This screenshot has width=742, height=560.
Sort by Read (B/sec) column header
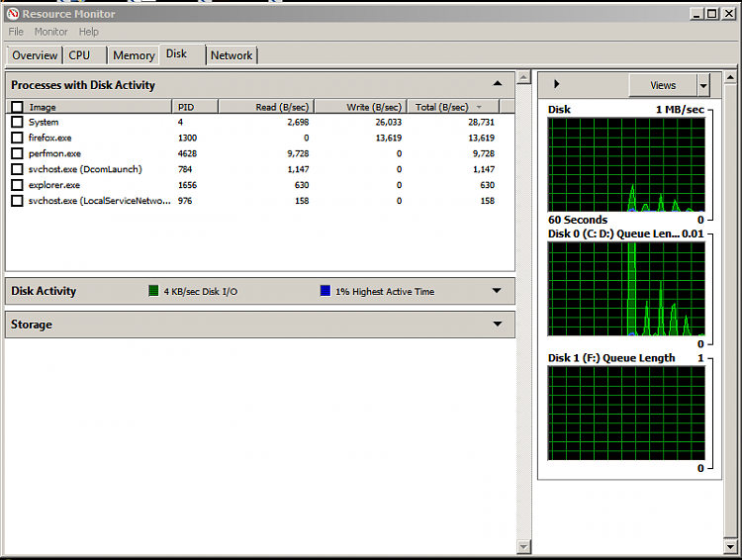pos(266,107)
